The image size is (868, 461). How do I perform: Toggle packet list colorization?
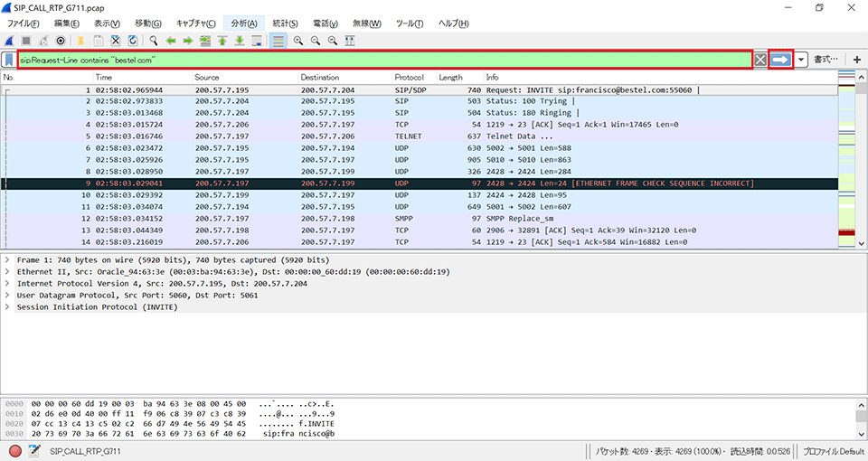click(x=278, y=41)
